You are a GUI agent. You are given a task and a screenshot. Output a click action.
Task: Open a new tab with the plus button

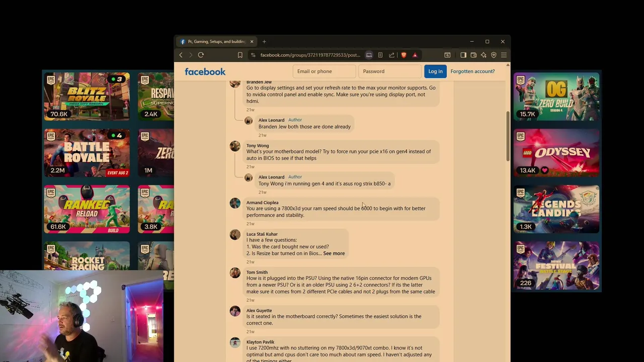[x=264, y=42]
